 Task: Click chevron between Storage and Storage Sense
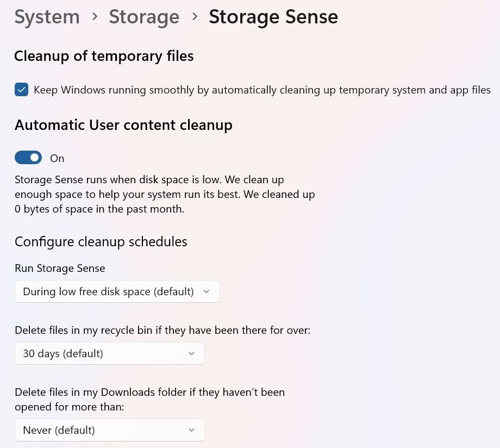point(194,17)
